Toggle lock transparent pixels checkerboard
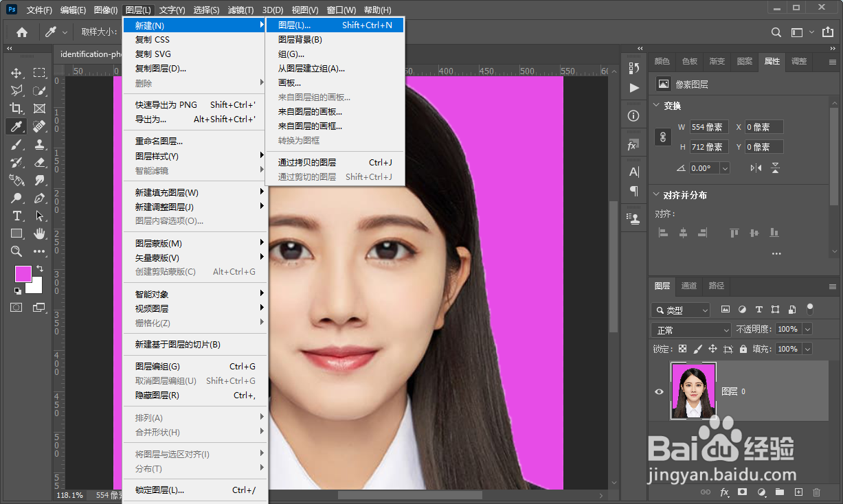This screenshot has width=843, height=504. tap(682, 349)
